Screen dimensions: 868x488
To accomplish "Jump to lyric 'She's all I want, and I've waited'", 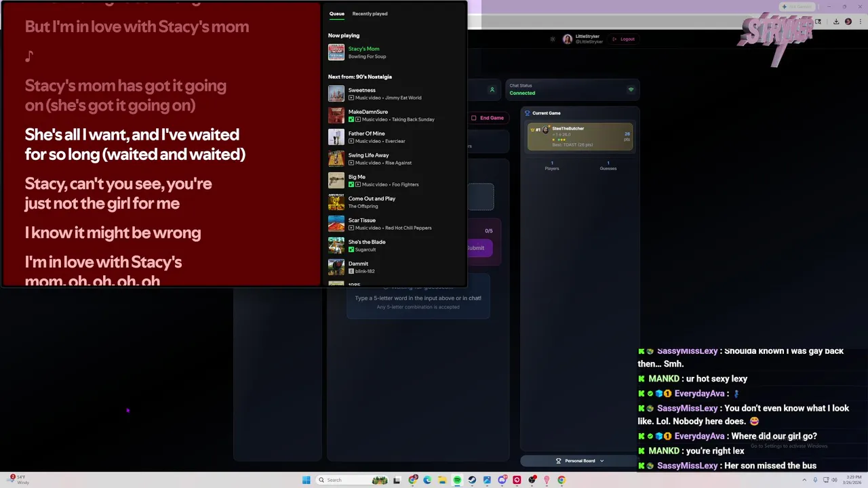I will click(132, 134).
